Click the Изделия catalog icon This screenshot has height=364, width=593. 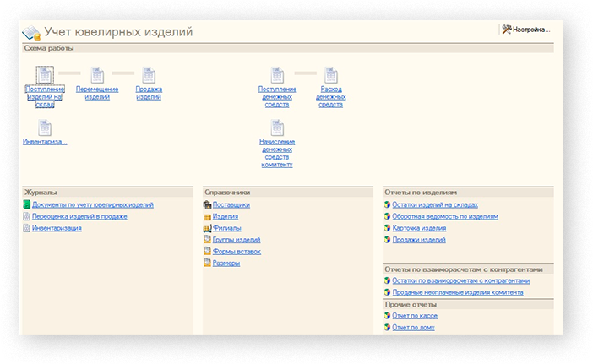[207, 217]
